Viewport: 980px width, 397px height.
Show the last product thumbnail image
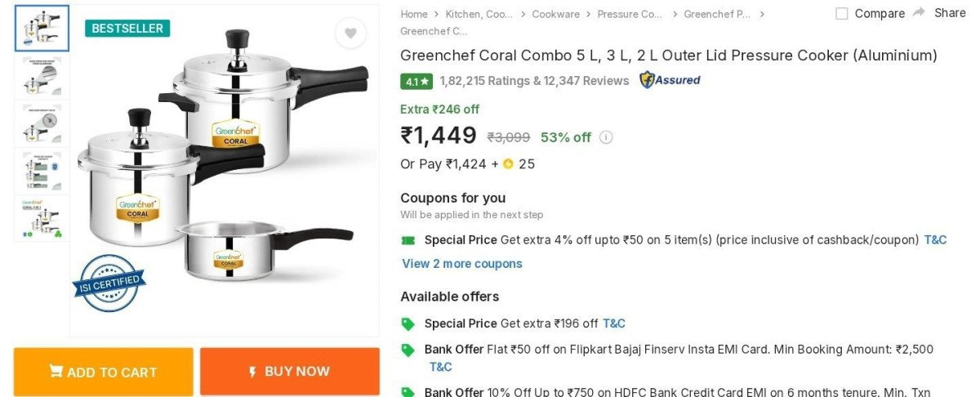(x=42, y=218)
